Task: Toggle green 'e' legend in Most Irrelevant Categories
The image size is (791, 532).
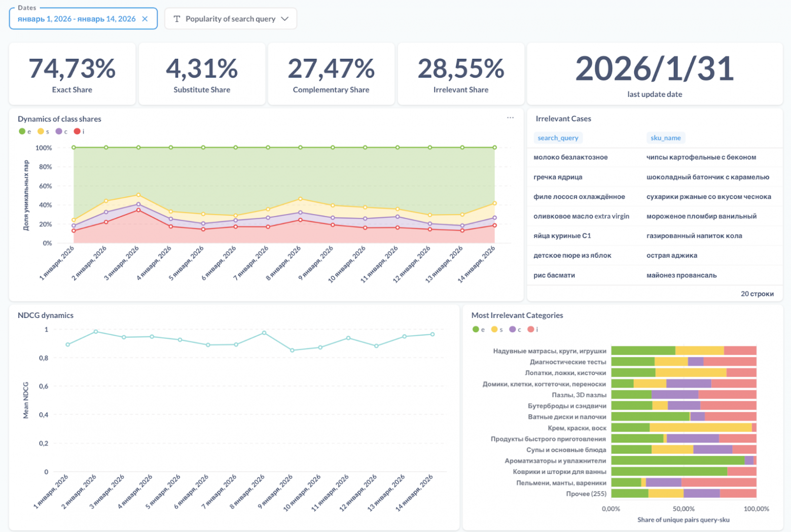Action: (479, 330)
